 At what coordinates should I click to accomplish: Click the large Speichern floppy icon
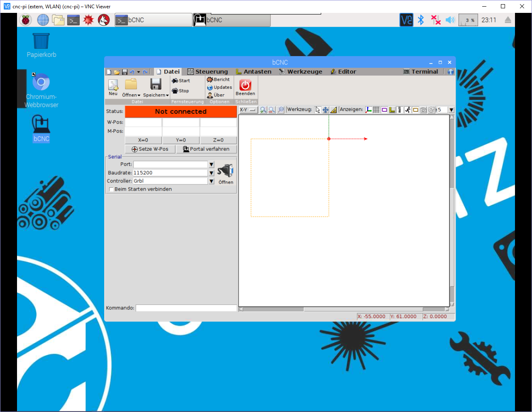pyautogui.click(x=156, y=84)
